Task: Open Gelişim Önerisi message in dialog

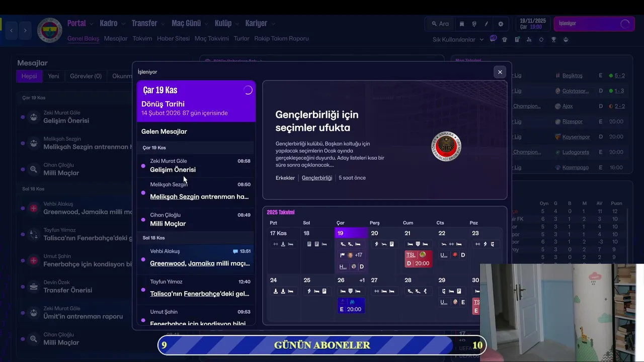Action: 196,165
